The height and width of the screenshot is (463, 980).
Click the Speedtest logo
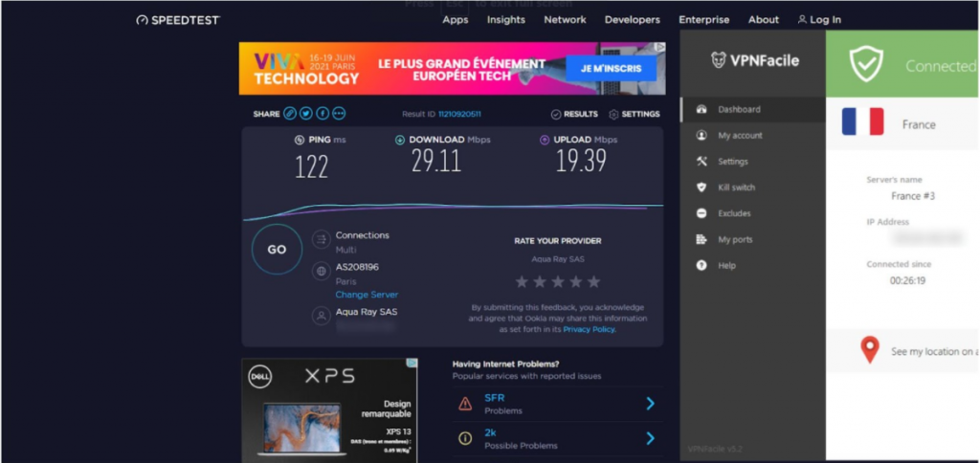click(x=178, y=20)
